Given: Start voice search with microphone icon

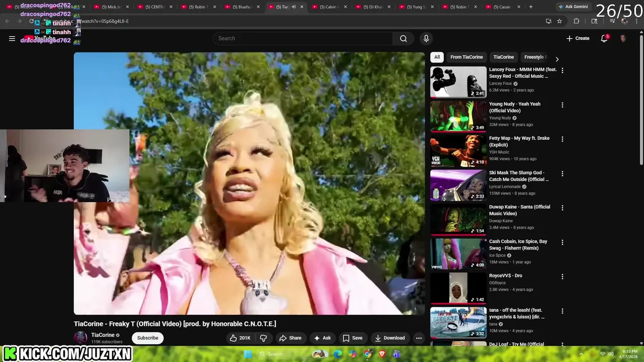Looking at the screenshot, I should coord(426,38).
